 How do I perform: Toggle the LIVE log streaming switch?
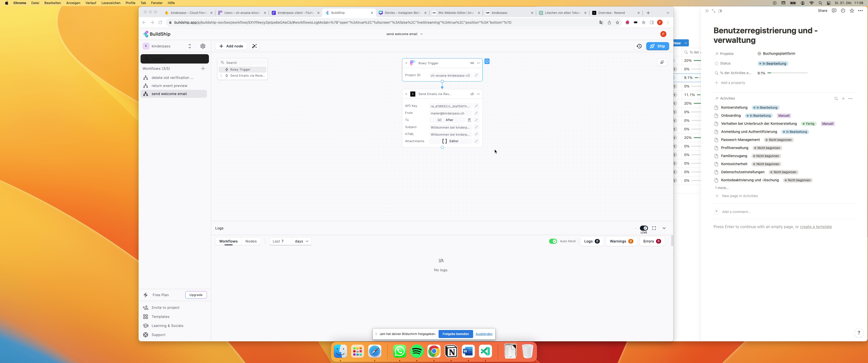644,228
